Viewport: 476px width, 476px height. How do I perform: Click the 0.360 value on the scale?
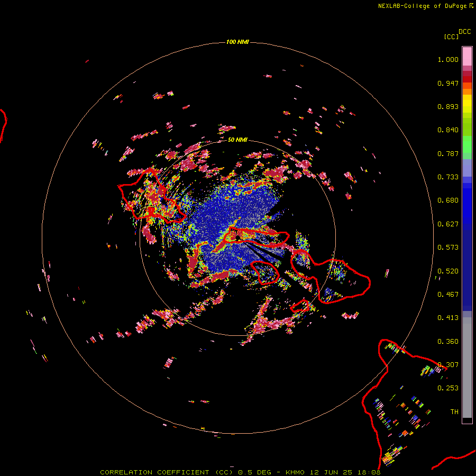click(x=448, y=342)
